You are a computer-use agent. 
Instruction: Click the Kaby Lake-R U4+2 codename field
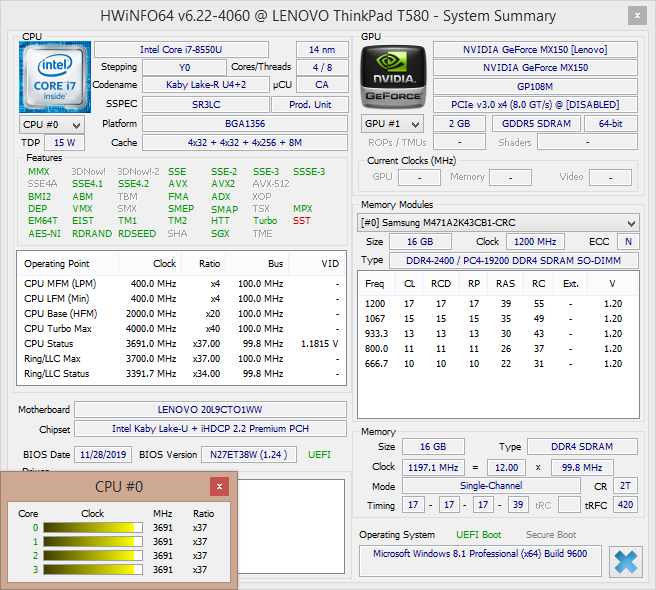[206, 85]
